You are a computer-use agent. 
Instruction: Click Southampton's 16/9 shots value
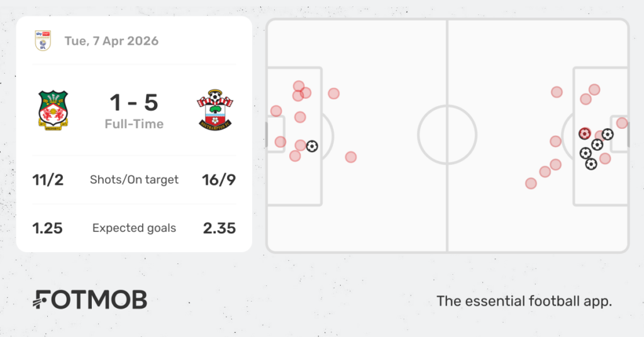[x=219, y=179]
